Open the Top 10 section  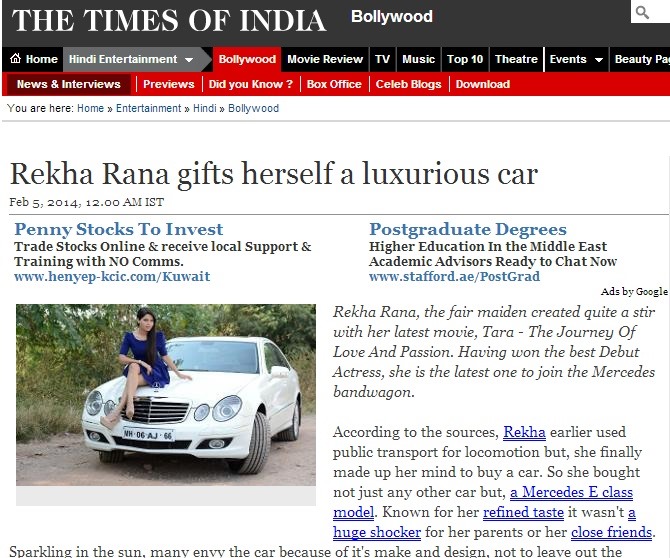point(465,59)
